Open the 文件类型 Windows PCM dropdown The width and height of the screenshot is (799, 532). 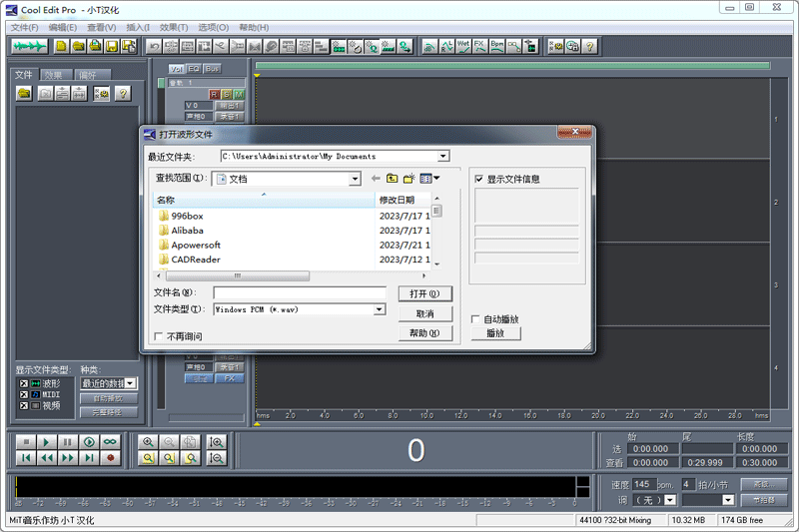(380, 309)
